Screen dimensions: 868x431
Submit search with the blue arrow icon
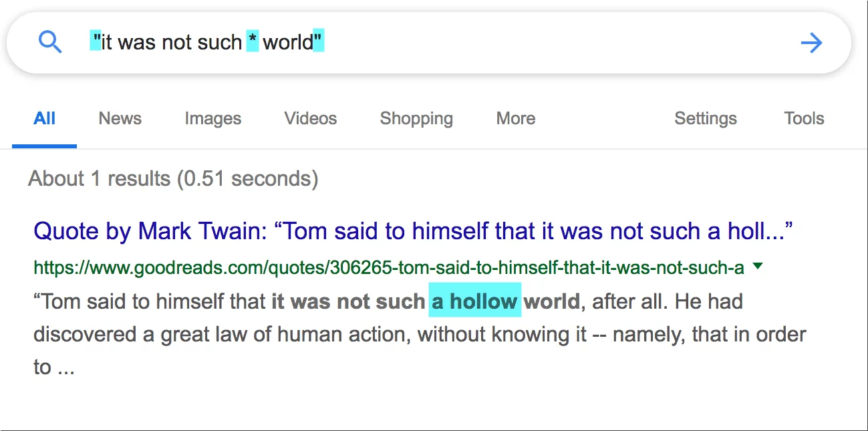pos(811,43)
